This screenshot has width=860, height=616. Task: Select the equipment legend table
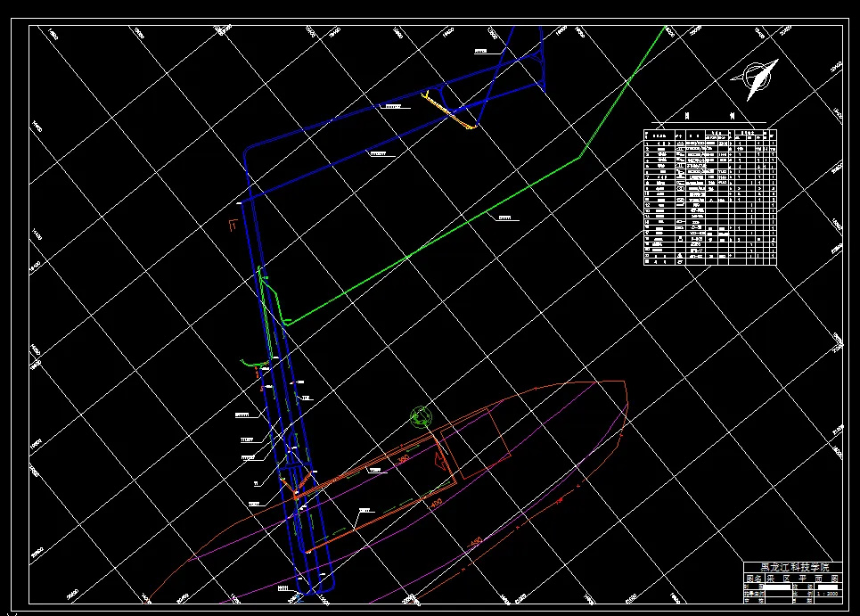pos(710,198)
